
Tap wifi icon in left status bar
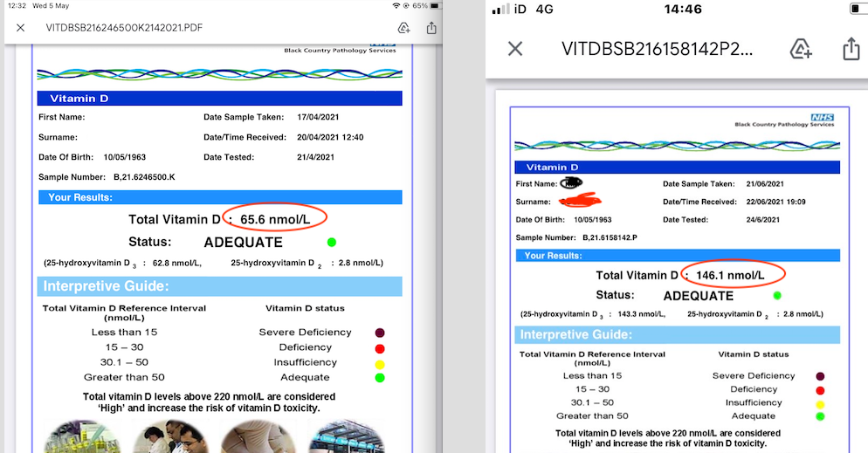click(x=396, y=5)
